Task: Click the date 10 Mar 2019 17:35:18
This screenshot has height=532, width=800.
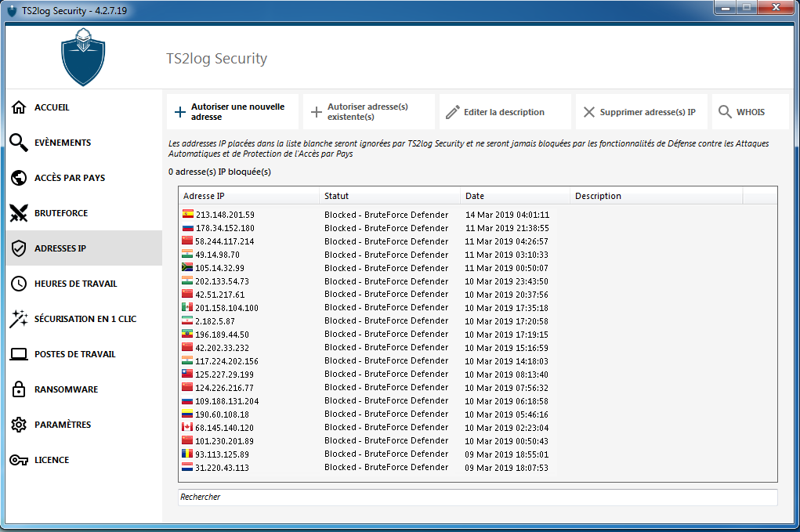Action: (507, 308)
